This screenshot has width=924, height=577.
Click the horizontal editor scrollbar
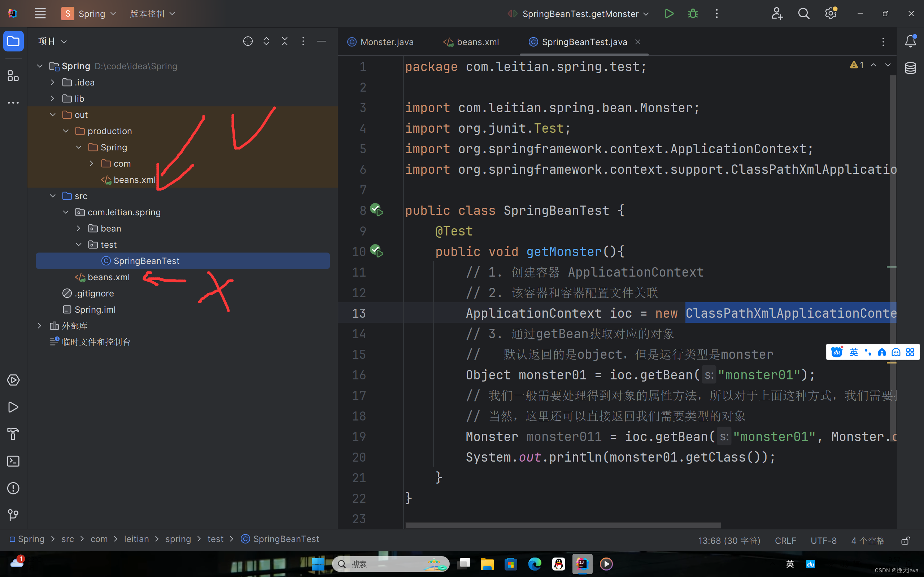[563, 525]
